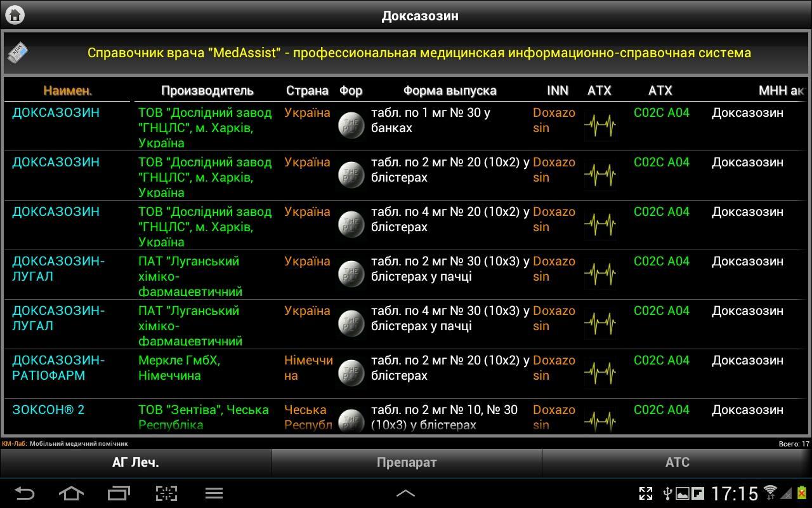Tap the fullscreen icon in system tray
812x508 pixels.
pos(646,493)
